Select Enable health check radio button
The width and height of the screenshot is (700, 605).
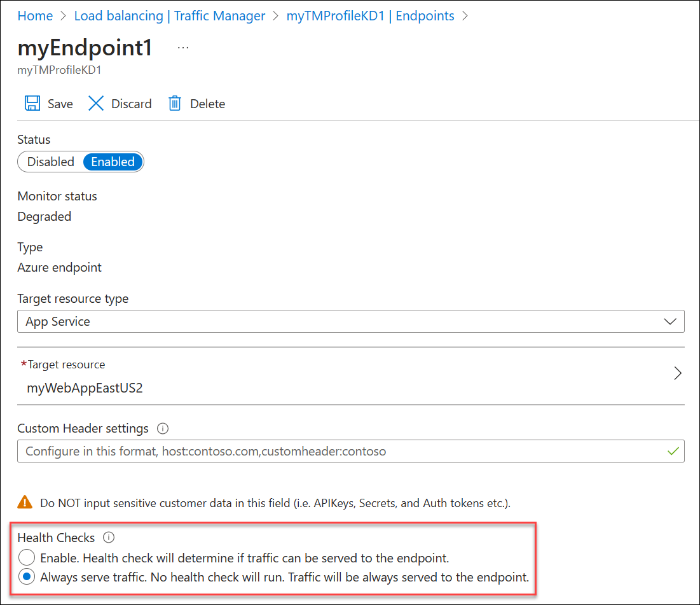tap(27, 558)
